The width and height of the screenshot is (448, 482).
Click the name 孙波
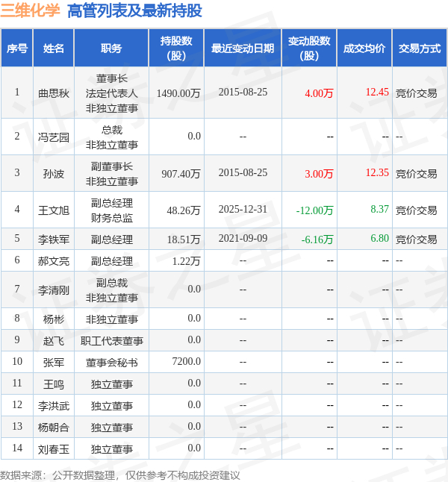point(54,174)
